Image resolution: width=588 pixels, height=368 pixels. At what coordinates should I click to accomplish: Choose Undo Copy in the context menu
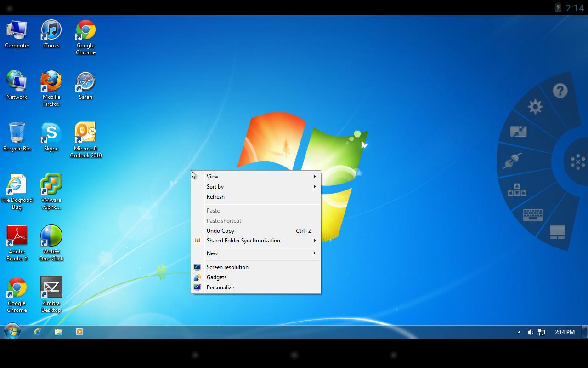click(256, 231)
